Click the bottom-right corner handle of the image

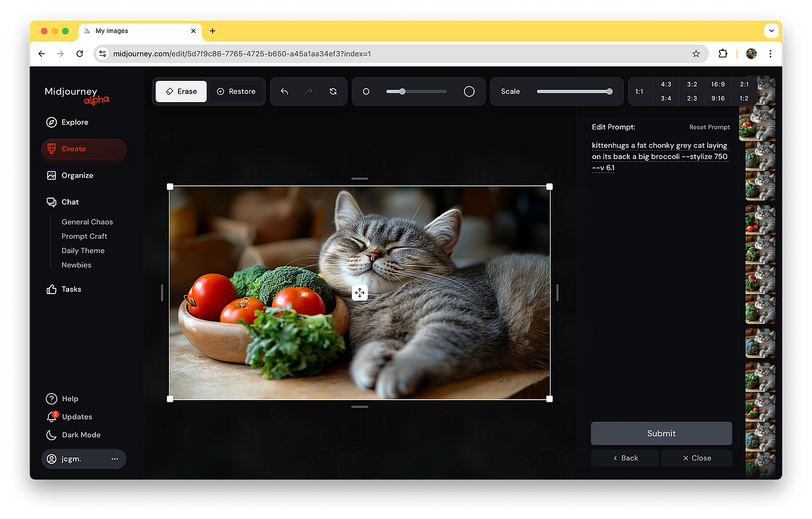coord(549,399)
